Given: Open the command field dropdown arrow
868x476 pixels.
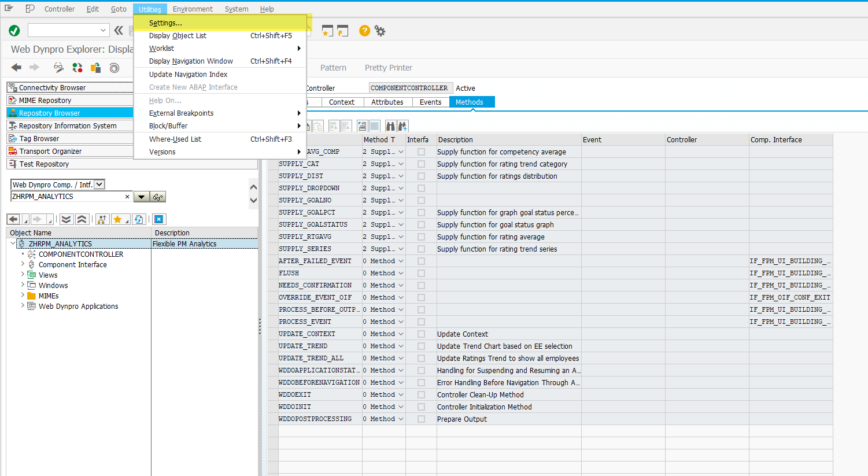Looking at the screenshot, I should pyautogui.click(x=104, y=30).
